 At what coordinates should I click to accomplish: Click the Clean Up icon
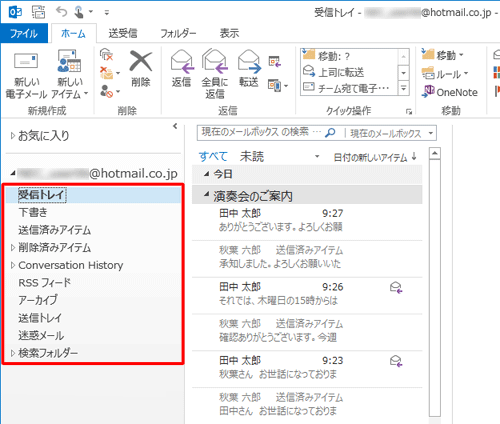tap(107, 73)
